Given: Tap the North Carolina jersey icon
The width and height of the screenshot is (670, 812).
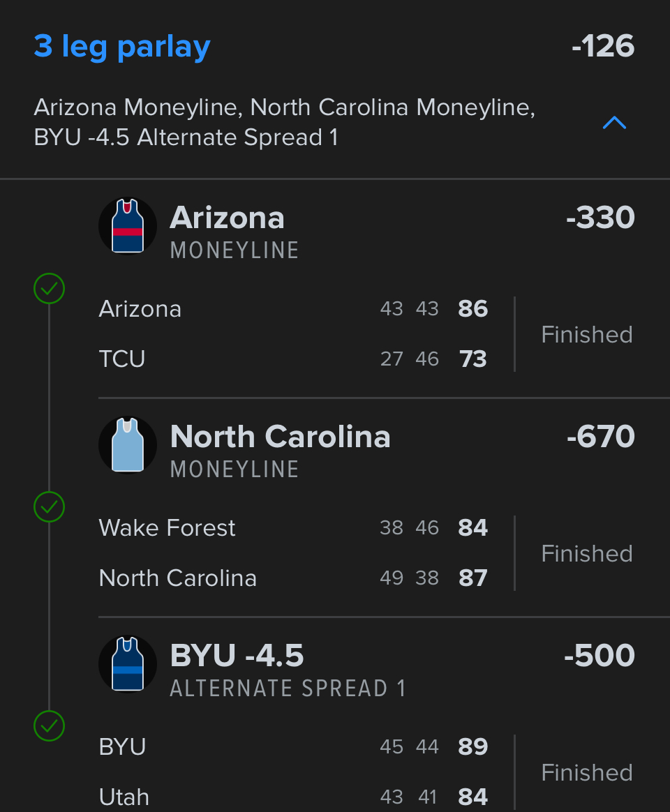Looking at the screenshot, I should click(x=128, y=445).
